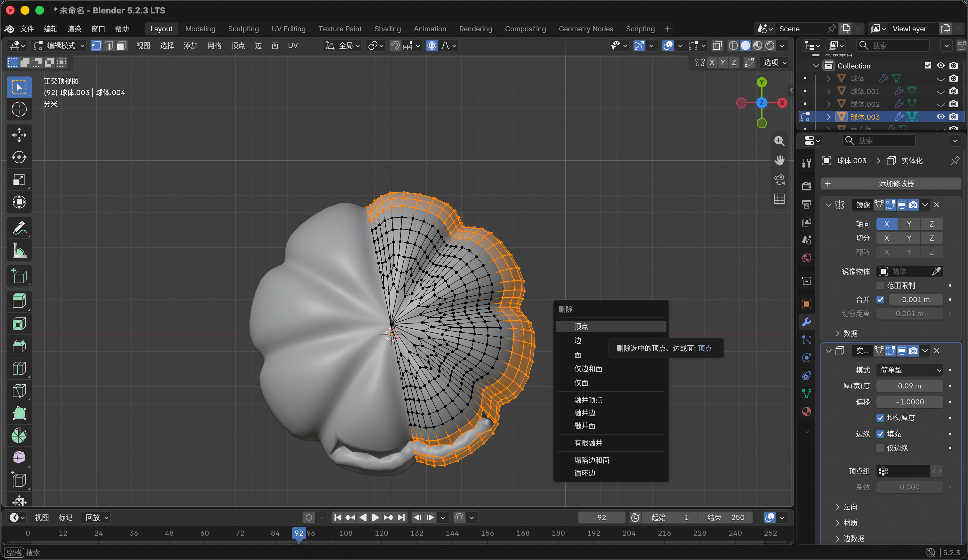Expand the 数据 section in mirror modifier
Image resolution: width=968 pixels, height=560 pixels.
pos(847,333)
